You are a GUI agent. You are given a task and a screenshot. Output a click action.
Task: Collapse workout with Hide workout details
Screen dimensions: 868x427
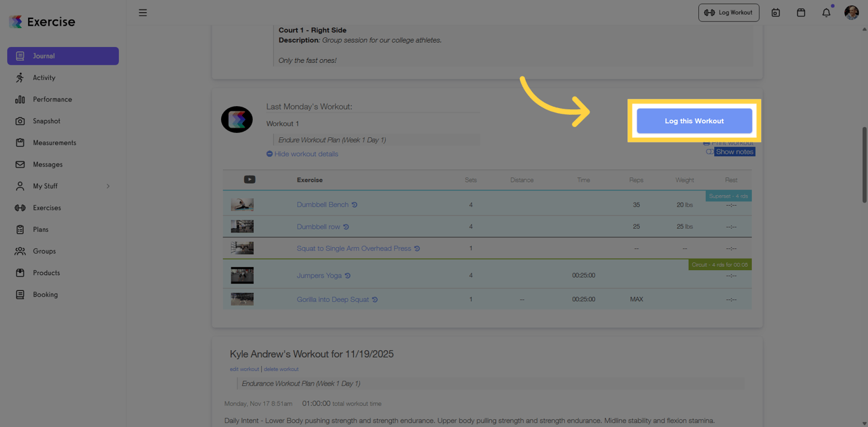click(302, 154)
